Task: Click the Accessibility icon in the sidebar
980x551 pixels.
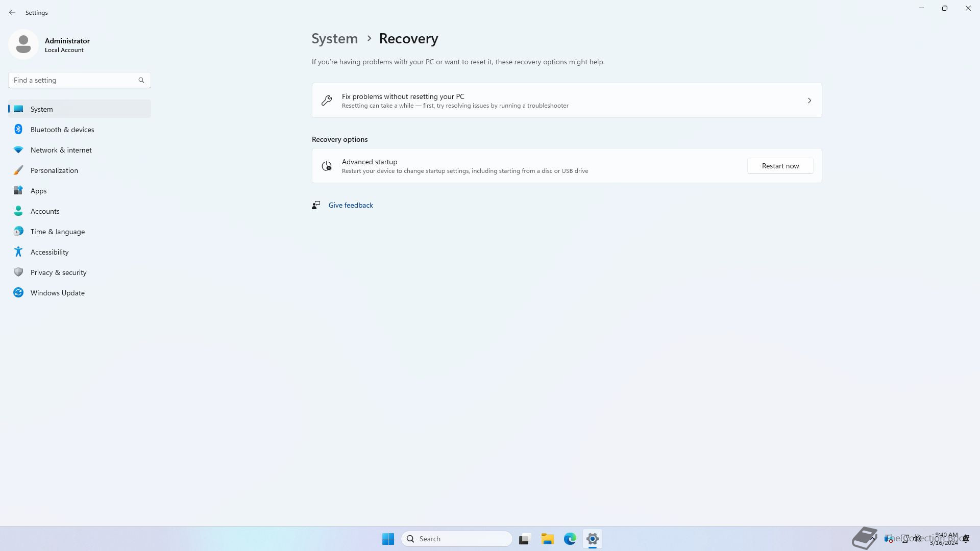Action: [x=18, y=252]
